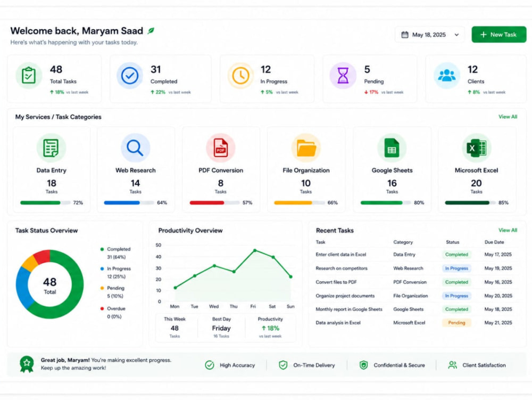Open 'Research on competitors' task row

coord(417,268)
